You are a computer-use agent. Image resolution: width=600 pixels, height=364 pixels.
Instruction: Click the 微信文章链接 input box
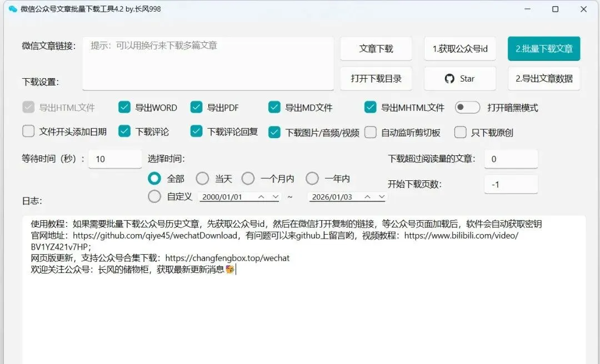point(208,63)
